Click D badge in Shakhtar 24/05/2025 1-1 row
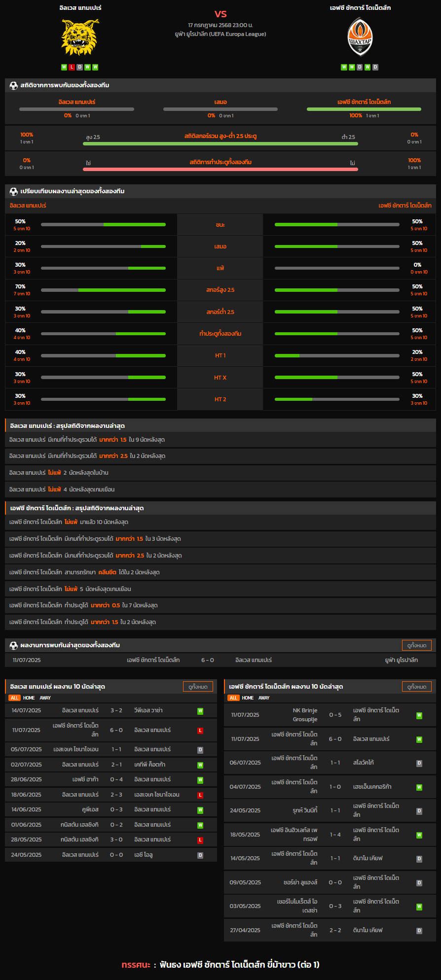Viewport: 441px width, 980px height. [419, 811]
